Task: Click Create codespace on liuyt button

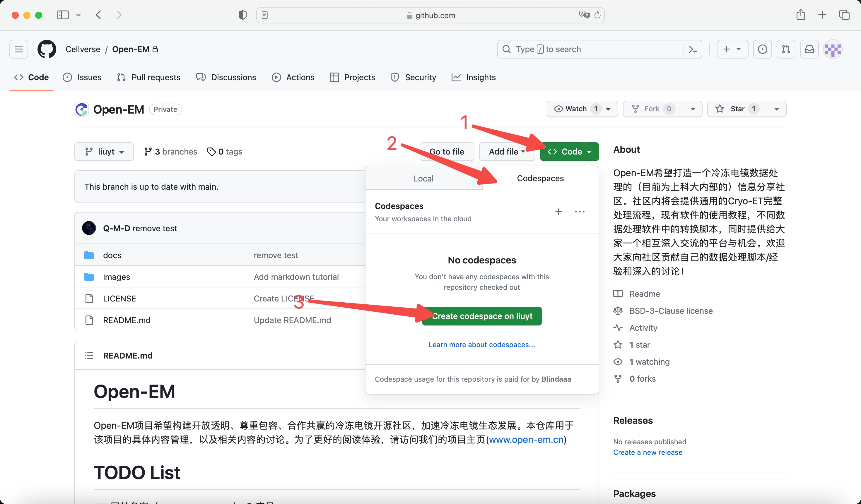Action: pos(482,316)
